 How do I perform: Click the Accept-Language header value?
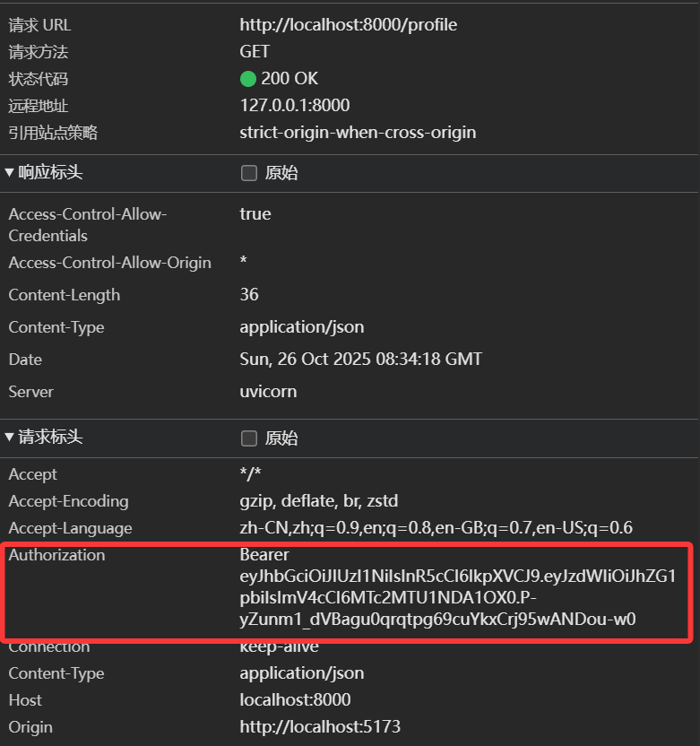436,528
